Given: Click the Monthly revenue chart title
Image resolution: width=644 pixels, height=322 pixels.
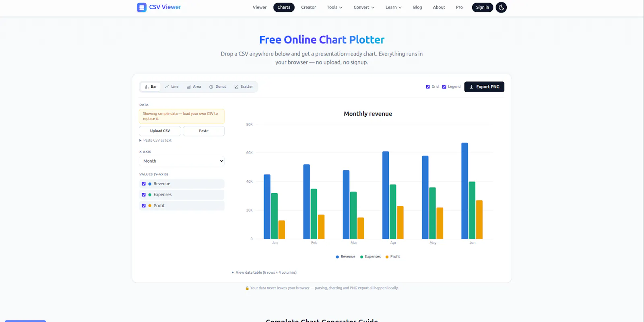Looking at the screenshot, I should (368, 114).
